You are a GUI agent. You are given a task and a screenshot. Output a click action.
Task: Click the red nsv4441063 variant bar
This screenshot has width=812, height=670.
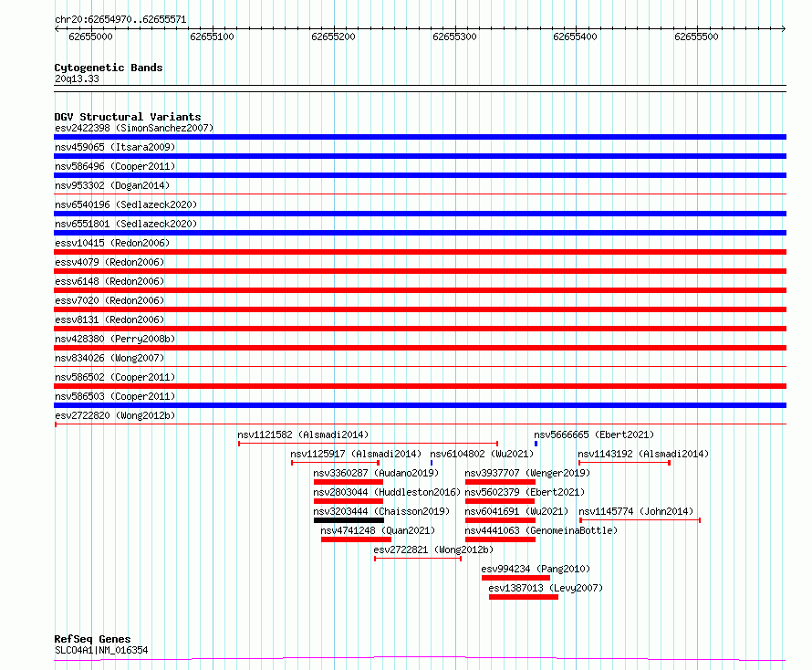click(500, 539)
